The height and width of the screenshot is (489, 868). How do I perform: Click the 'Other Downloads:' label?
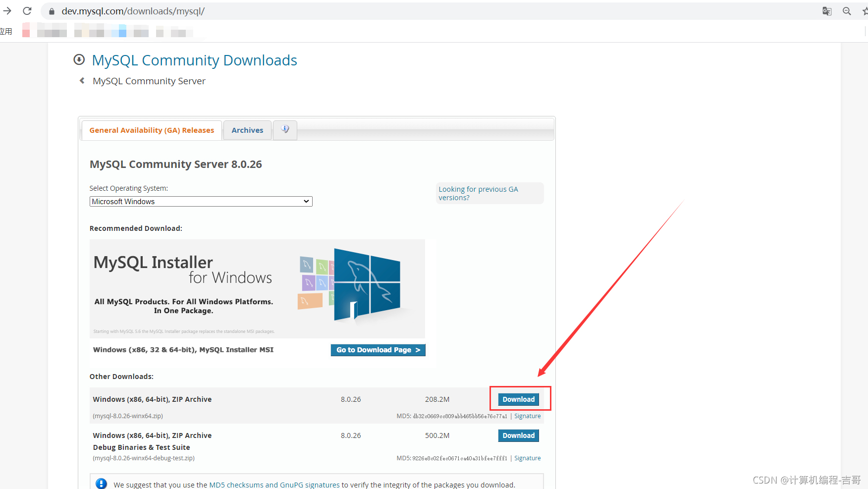tap(121, 377)
